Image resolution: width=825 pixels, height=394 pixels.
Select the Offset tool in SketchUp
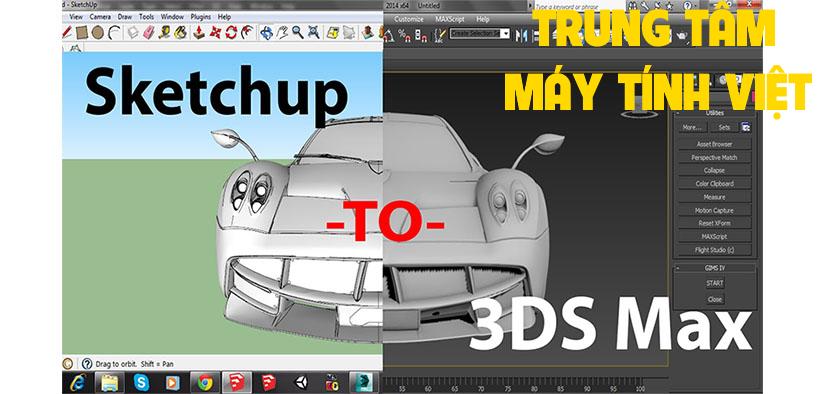pyautogui.click(x=247, y=33)
